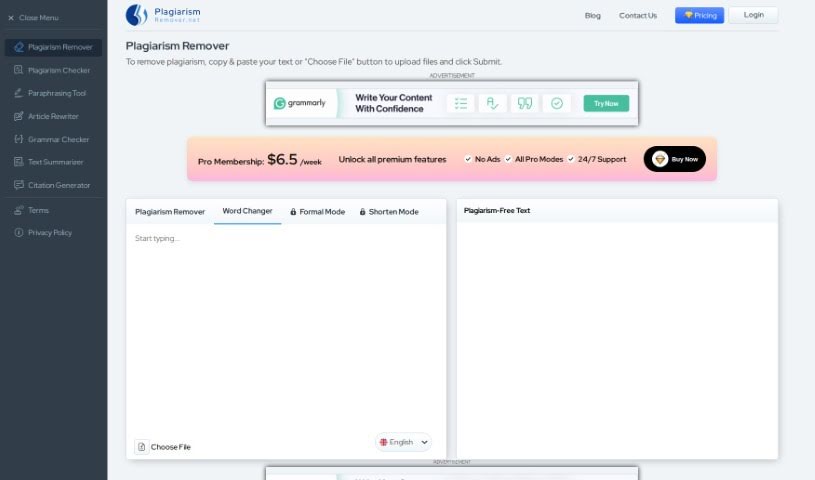Click Try Now in Grammarly ad

(606, 103)
